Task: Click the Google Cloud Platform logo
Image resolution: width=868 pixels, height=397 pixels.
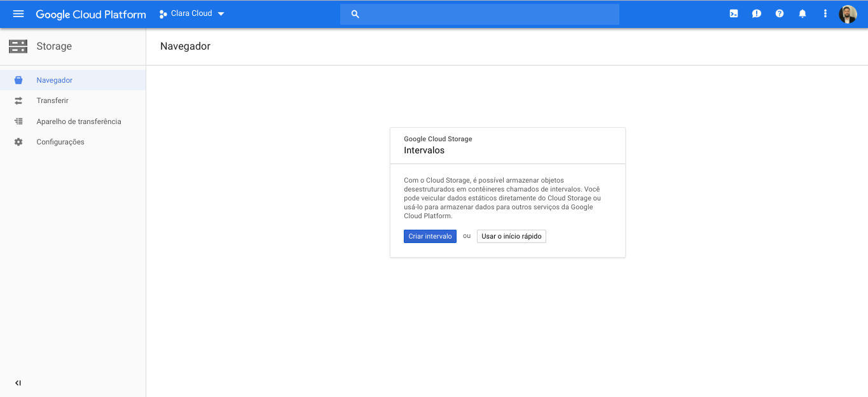Action: [x=91, y=14]
